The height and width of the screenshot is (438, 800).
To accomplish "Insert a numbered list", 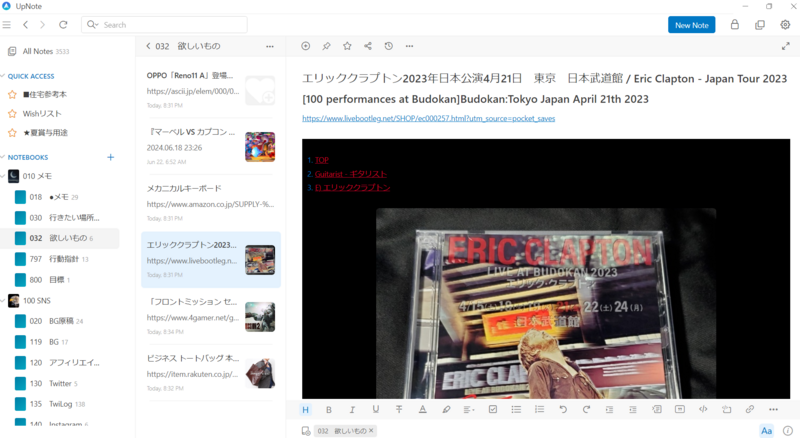I will pyautogui.click(x=539, y=409).
